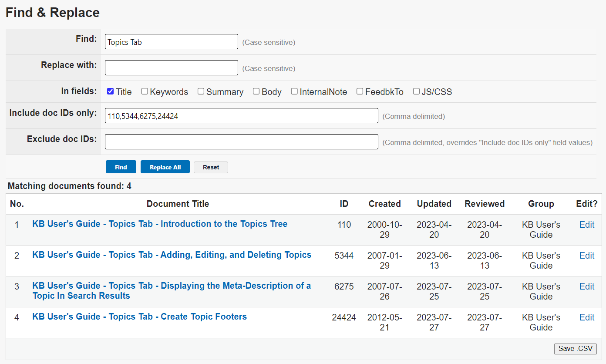Click Created date 2012-05-21

tap(384, 322)
